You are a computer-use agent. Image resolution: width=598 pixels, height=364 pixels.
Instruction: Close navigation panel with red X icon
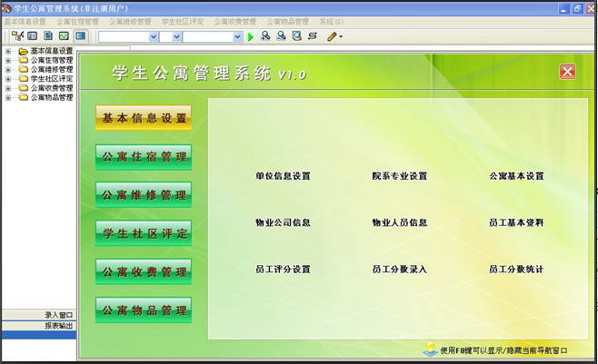567,72
